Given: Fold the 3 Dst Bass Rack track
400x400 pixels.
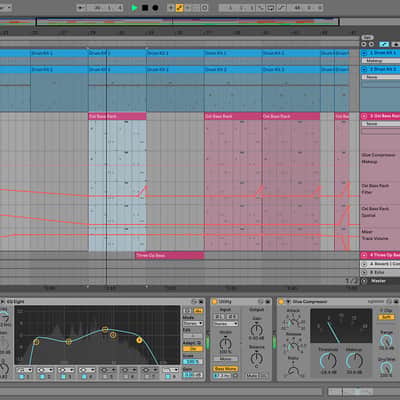Looking at the screenshot, I should [x=364, y=116].
